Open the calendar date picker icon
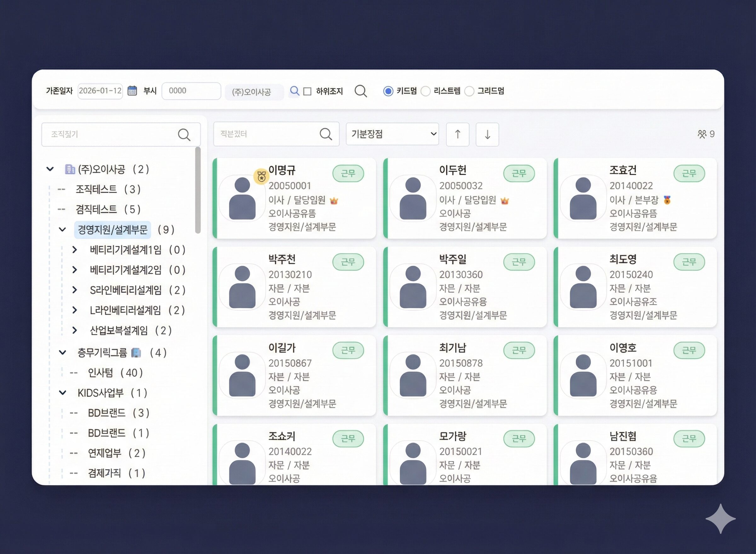The width and height of the screenshot is (756, 554). 132,91
